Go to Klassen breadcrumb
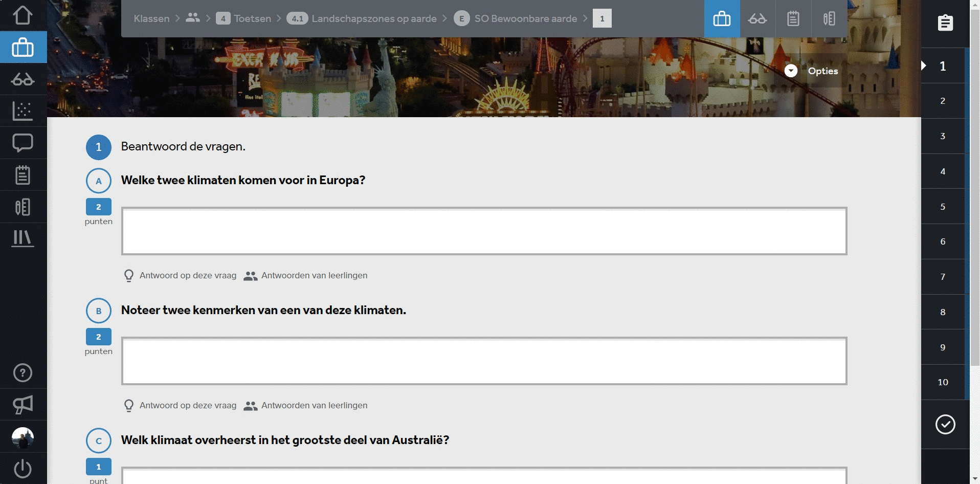The image size is (980, 484). point(151,18)
